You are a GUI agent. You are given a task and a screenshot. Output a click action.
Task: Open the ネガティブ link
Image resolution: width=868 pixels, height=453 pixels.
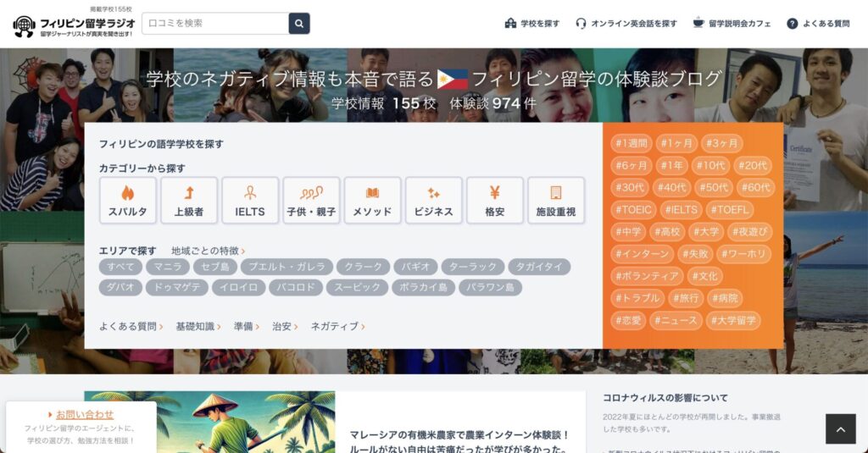pos(337,326)
